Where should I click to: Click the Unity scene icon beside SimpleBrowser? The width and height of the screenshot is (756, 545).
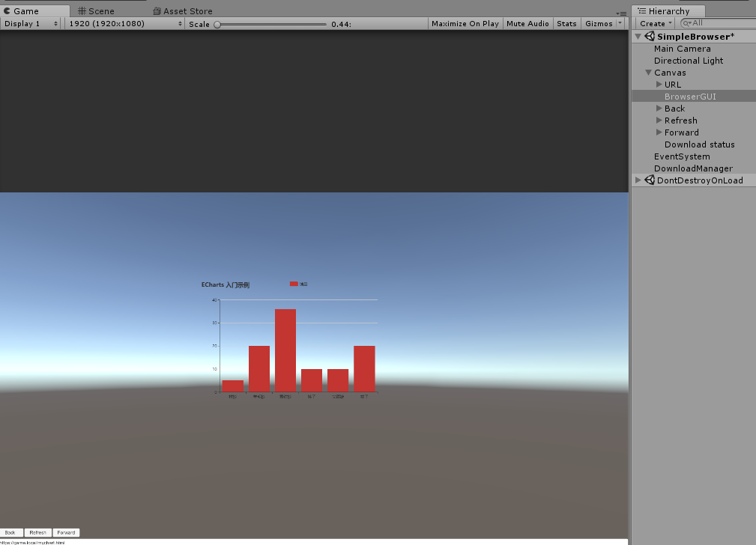pyautogui.click(x=650, y=35)
